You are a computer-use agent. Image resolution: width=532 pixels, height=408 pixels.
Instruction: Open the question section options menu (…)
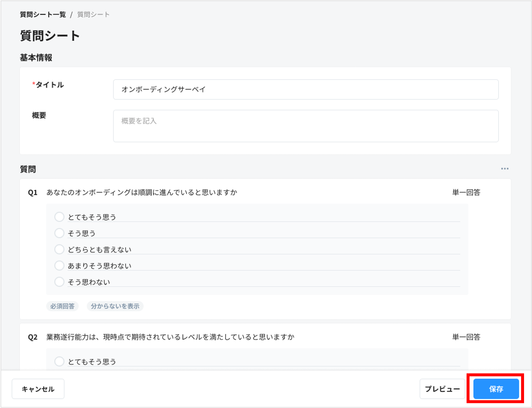(x=505, y=168)
